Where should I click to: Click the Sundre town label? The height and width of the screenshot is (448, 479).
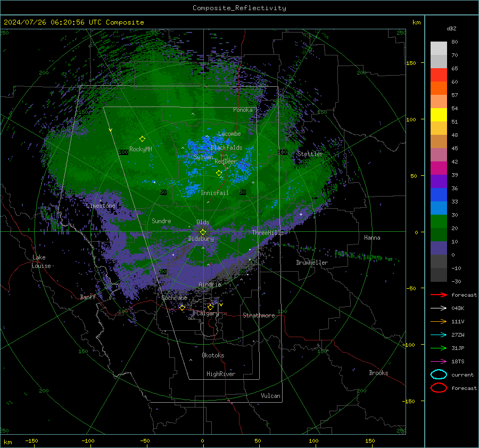[161, 221]
